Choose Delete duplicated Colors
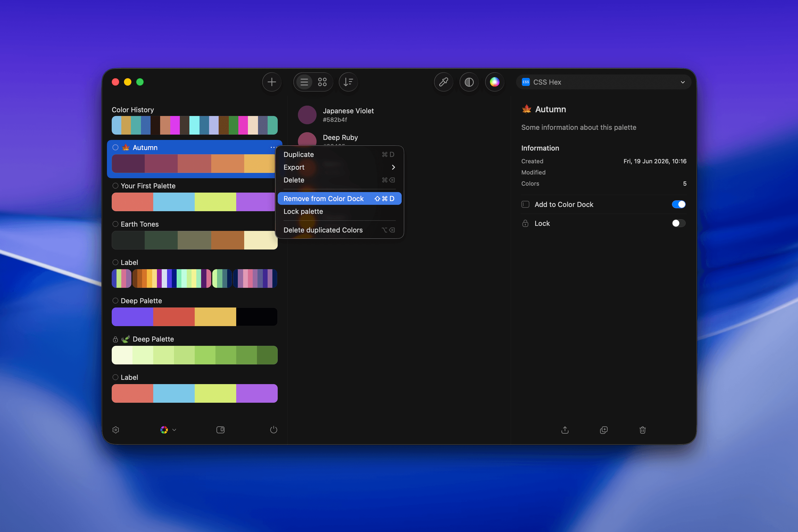 tap(339, 230)
